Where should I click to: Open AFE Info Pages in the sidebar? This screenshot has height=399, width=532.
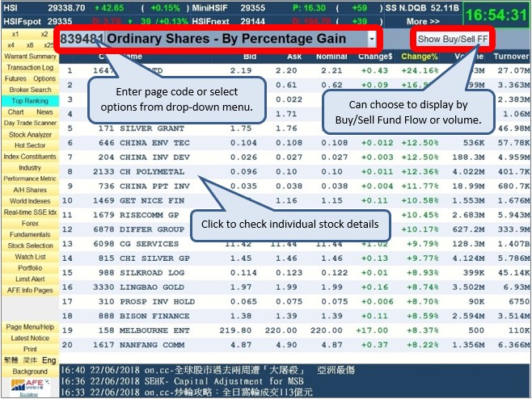[x=30, y=290]
